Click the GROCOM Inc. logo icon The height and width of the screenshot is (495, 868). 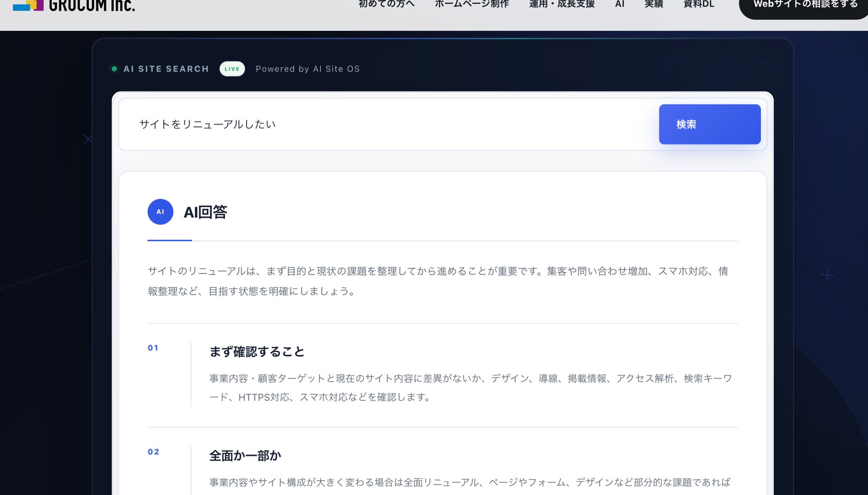(28, 5)
